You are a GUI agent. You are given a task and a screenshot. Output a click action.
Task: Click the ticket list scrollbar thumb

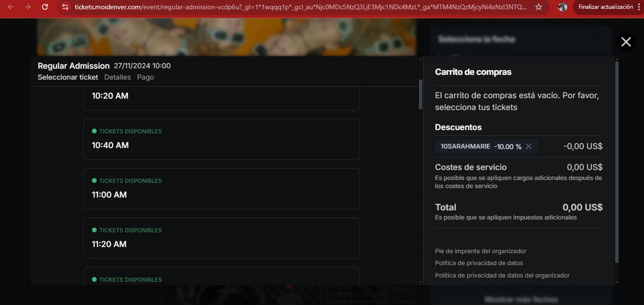(421, 95)
